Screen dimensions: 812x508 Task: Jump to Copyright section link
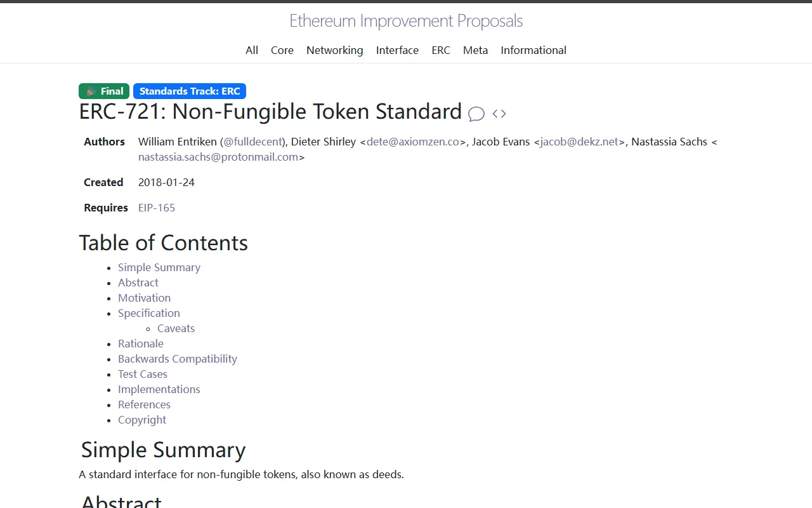[x=142, y=420]
